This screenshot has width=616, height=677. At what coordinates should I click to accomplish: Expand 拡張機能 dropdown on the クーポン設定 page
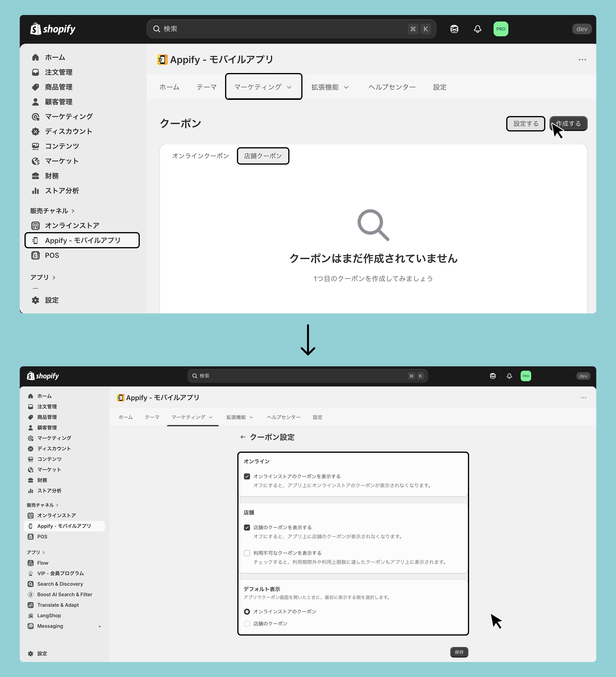(x=240, y=417)
